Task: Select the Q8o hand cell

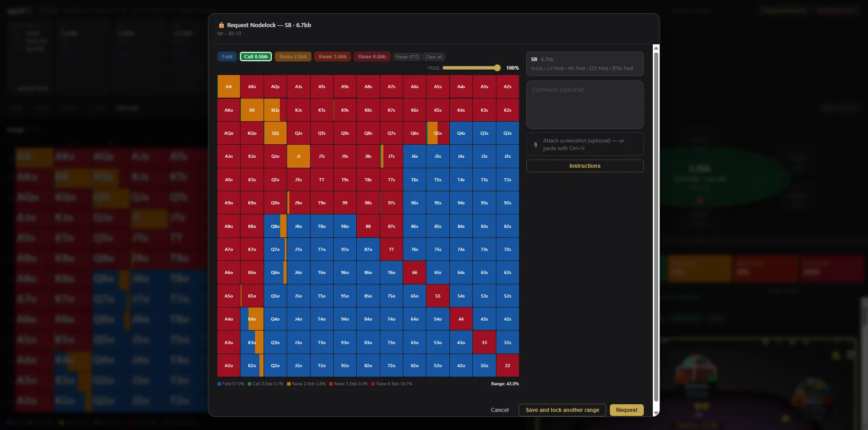Action: coord(275,227)
